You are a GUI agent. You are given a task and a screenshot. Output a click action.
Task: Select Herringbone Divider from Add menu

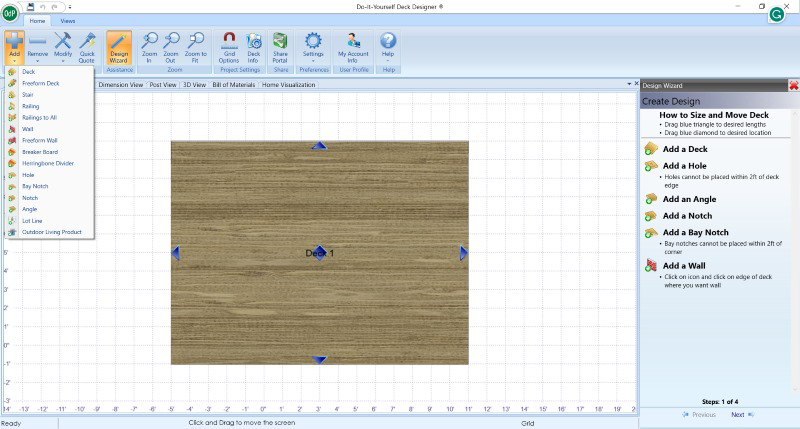point(47,163)
